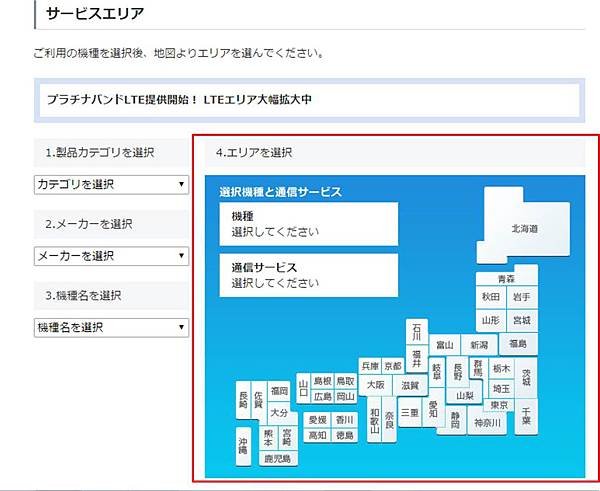
Task: Click the 通信サービス selection info box
Action: pyautogui.click(x=309, y=275)
